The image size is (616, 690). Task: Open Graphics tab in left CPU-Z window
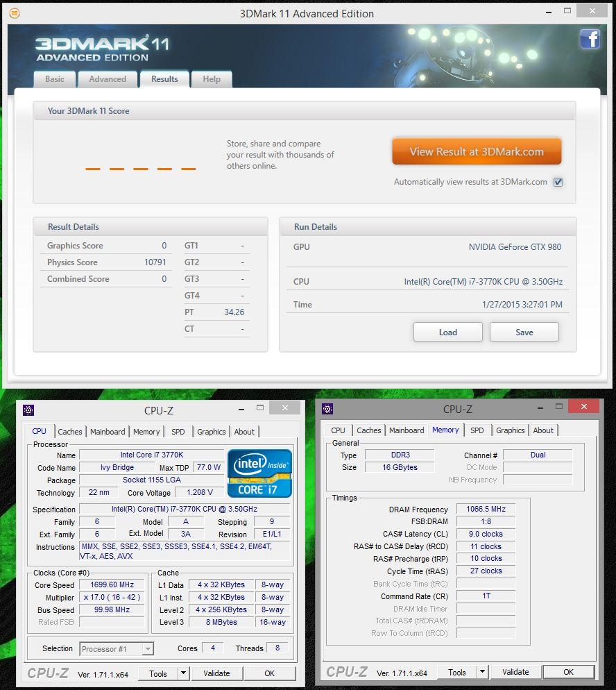[212, 432]
